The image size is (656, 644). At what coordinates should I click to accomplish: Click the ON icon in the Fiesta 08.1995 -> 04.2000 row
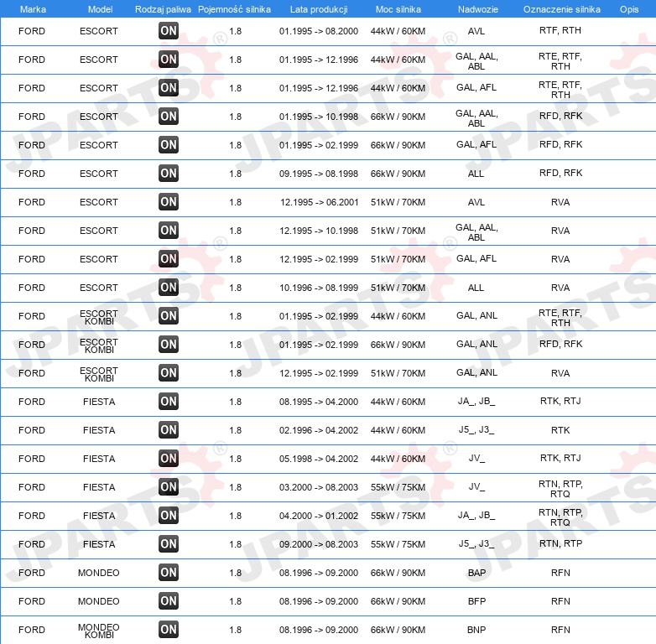[x=169, y=401]
